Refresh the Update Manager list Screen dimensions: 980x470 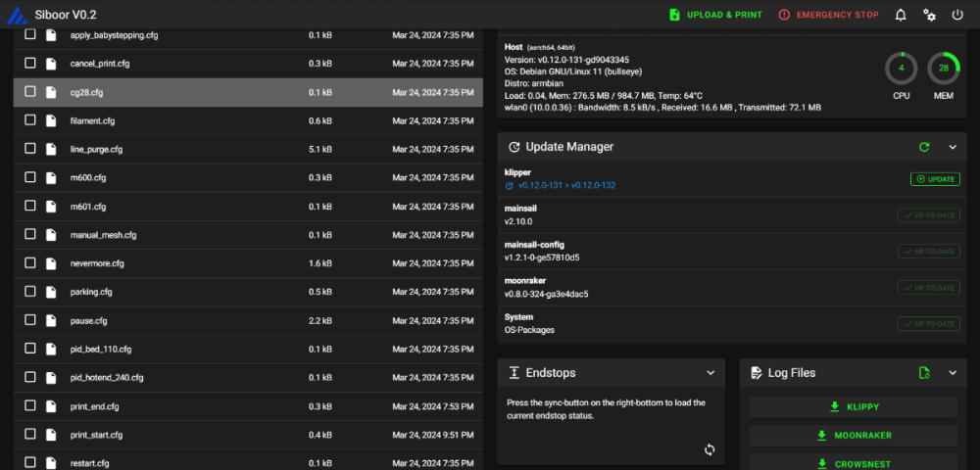click(924, 147)
